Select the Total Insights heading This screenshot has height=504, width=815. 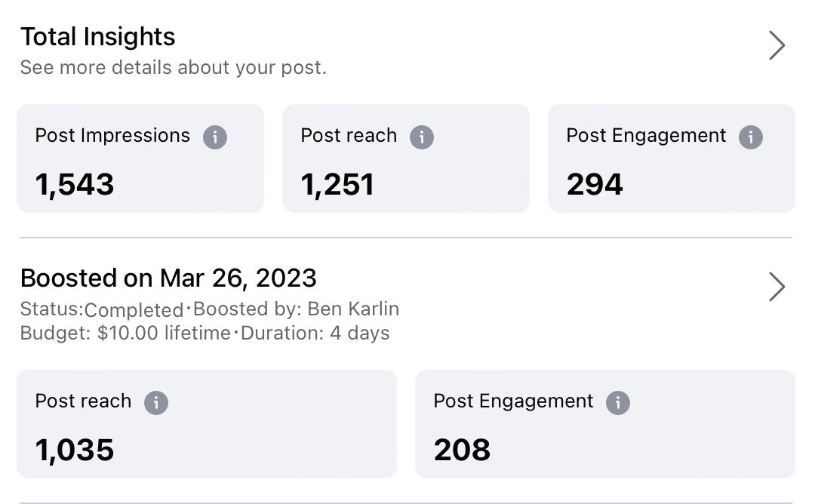click(98, 37)
